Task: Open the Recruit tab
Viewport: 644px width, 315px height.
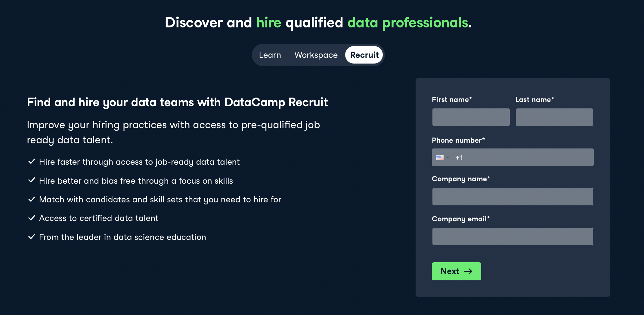Action: (x=364, y=55)
